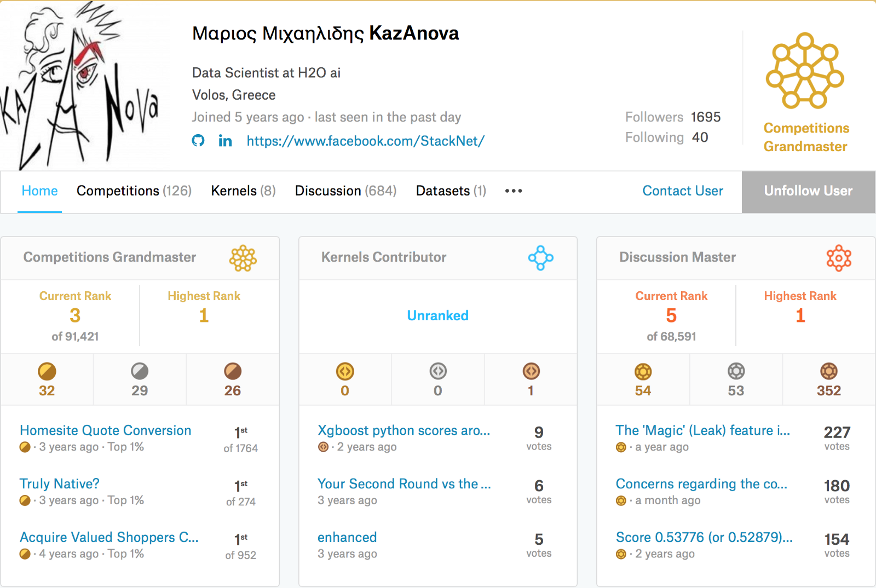Open the LinkedIn profile icon

[x=225, y=141]
